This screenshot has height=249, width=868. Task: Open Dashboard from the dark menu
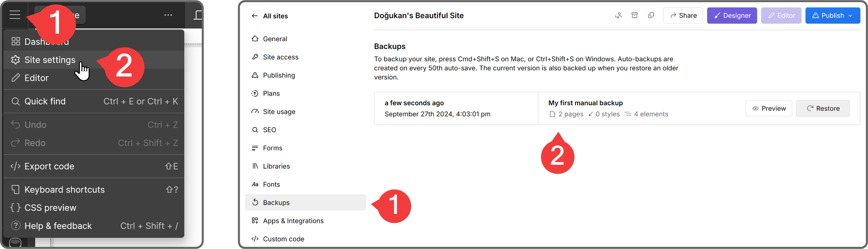coord(94,42)
